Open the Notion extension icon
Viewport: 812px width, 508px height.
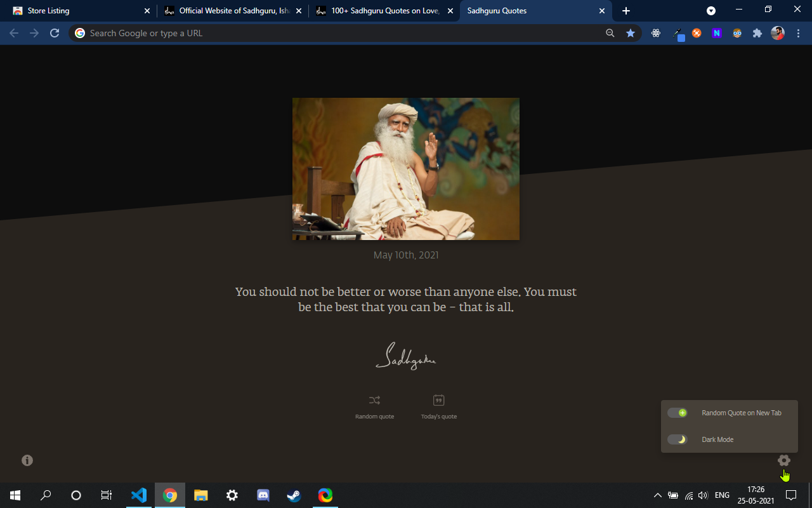(716, 32)
